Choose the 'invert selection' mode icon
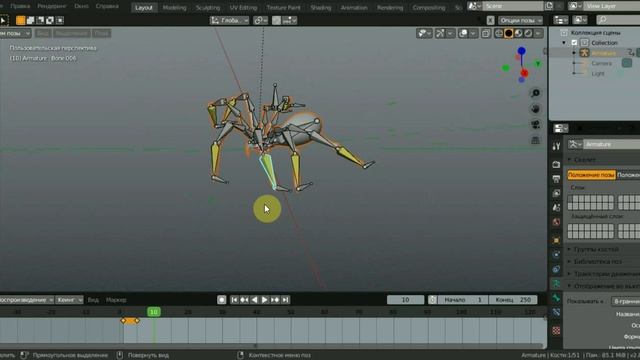The image size is (640, 360). [x=50, y=20]
